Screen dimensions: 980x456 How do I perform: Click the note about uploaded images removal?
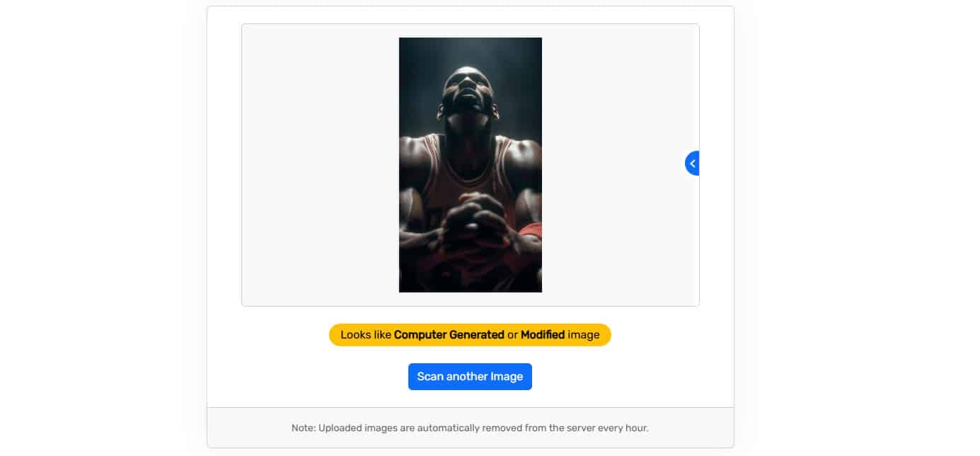click(x=470, y=428)
